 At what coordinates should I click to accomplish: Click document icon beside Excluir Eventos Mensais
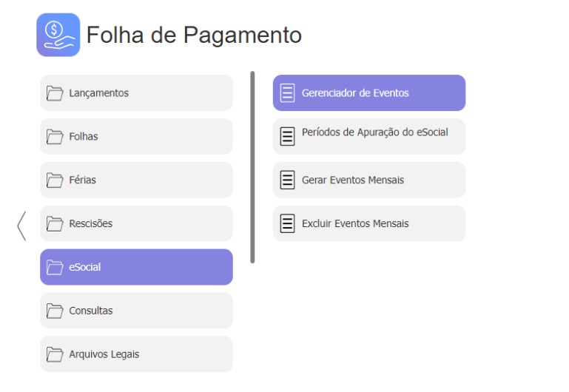coord(287,223)
